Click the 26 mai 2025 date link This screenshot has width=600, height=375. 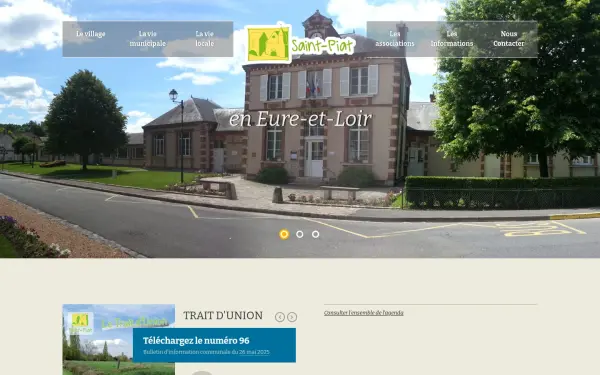click(254, 352)
